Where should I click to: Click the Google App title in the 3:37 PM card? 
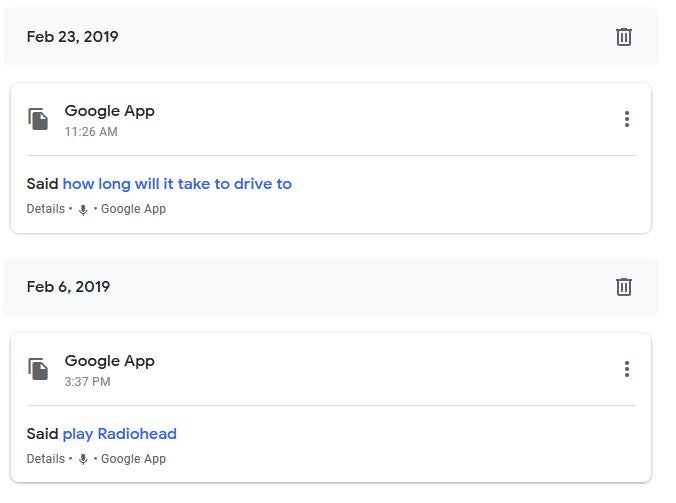pyautogui.click(x=110, y=361)
